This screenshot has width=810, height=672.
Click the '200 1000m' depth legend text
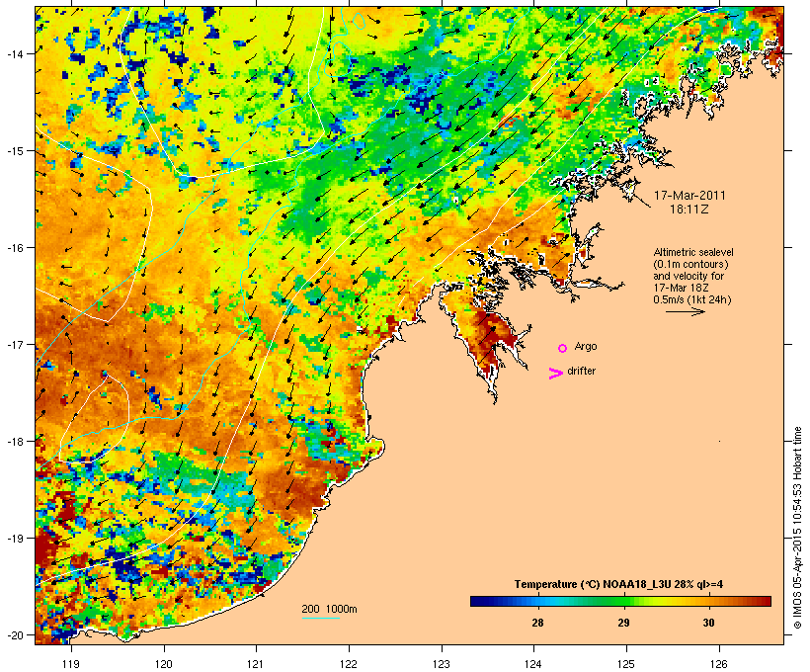tap(329, 609)
